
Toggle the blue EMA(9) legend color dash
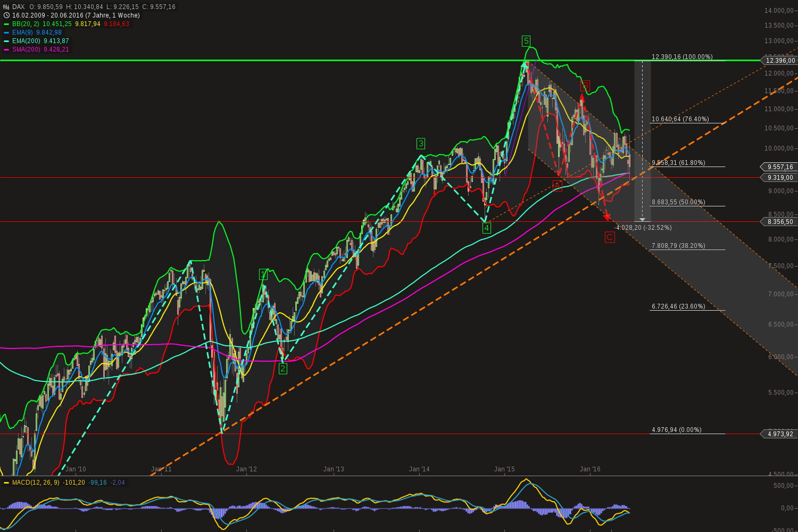pos(6,32)
